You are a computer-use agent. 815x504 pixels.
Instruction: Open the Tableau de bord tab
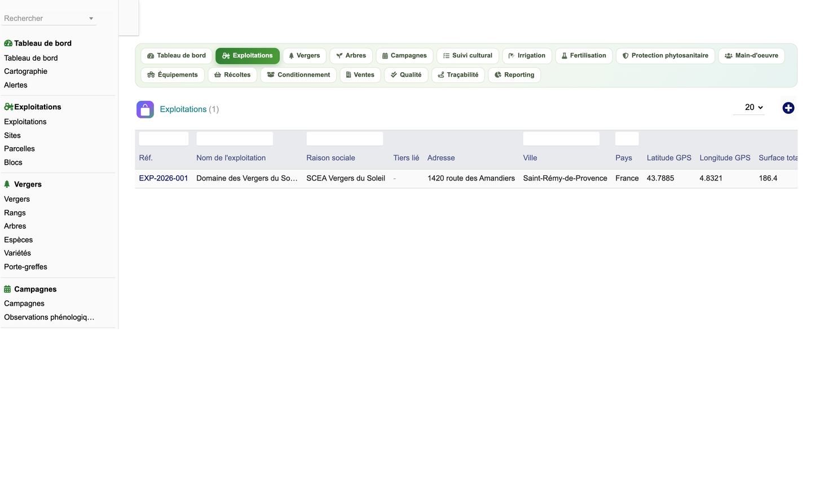(x=176, y=56)
